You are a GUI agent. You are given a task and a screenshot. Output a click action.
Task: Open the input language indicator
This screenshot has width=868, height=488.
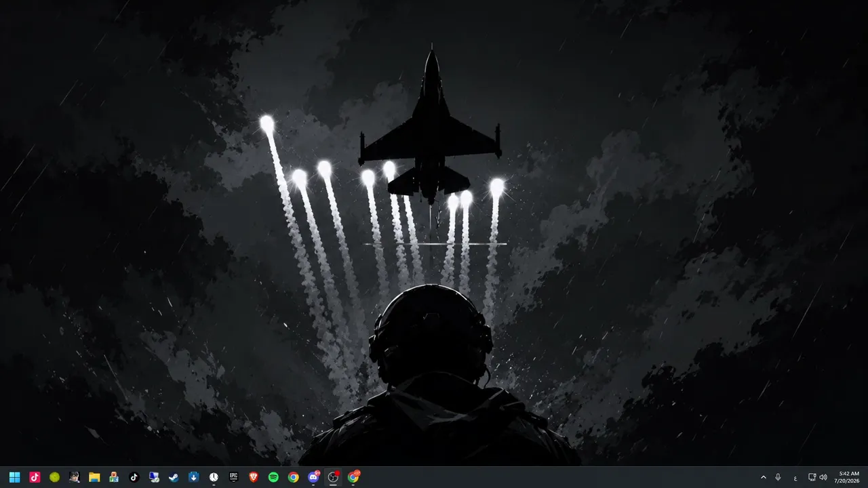(795, 477)
